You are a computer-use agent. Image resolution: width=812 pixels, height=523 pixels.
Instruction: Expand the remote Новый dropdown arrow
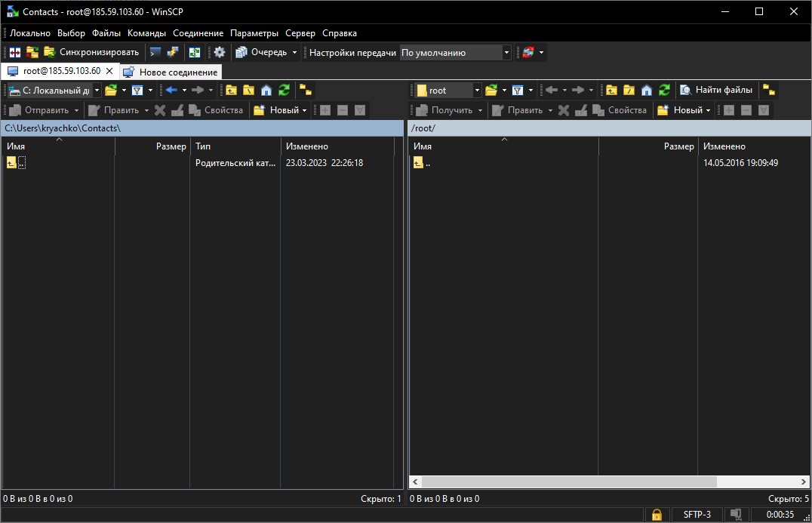(709, 110)
